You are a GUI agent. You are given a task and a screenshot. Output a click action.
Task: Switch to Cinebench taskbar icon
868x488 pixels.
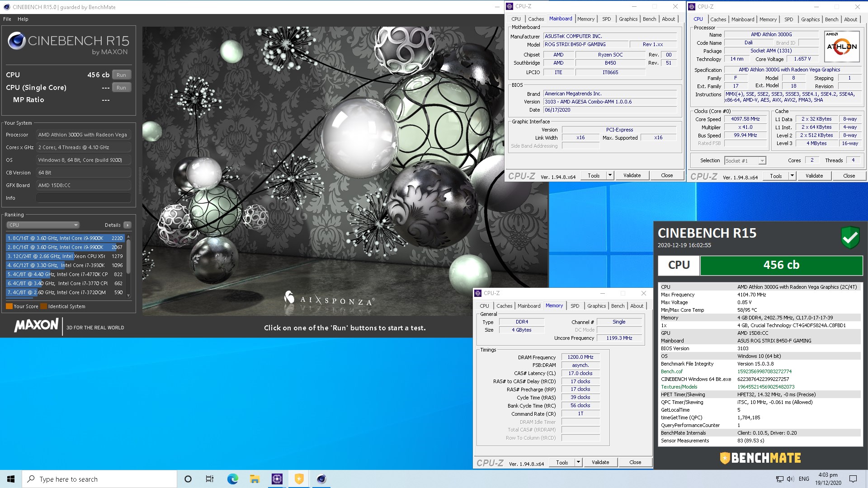pos(321,479)
